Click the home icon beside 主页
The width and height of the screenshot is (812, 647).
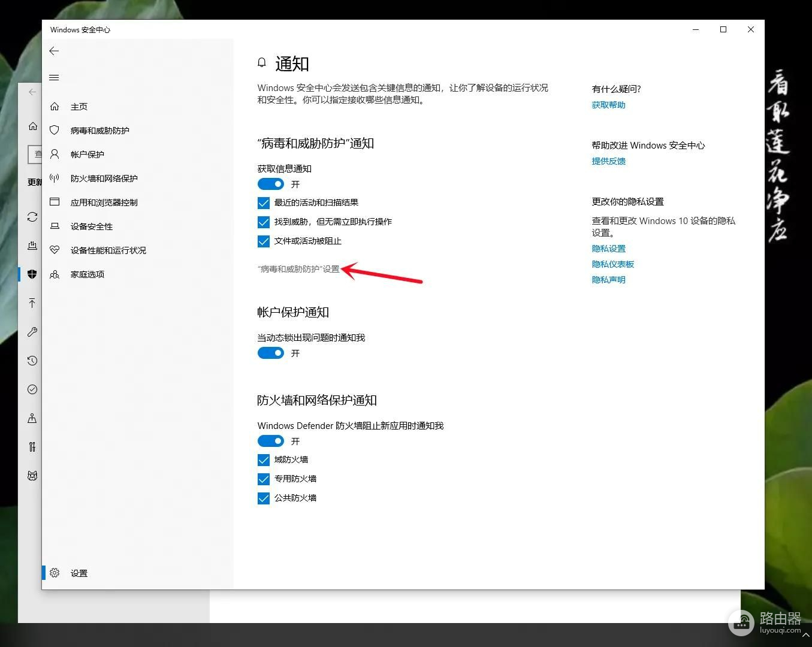pos(55,106)
